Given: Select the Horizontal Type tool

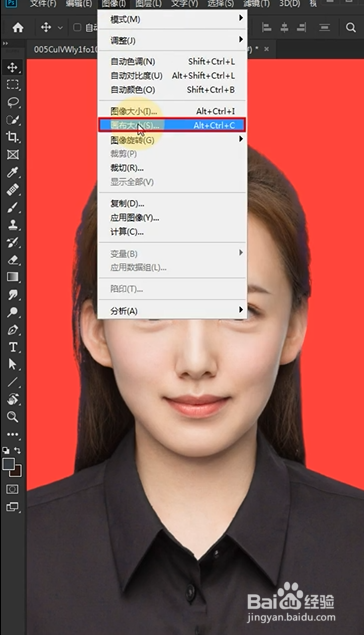Looking at the screenshot, I should click(x=13, y=347).
